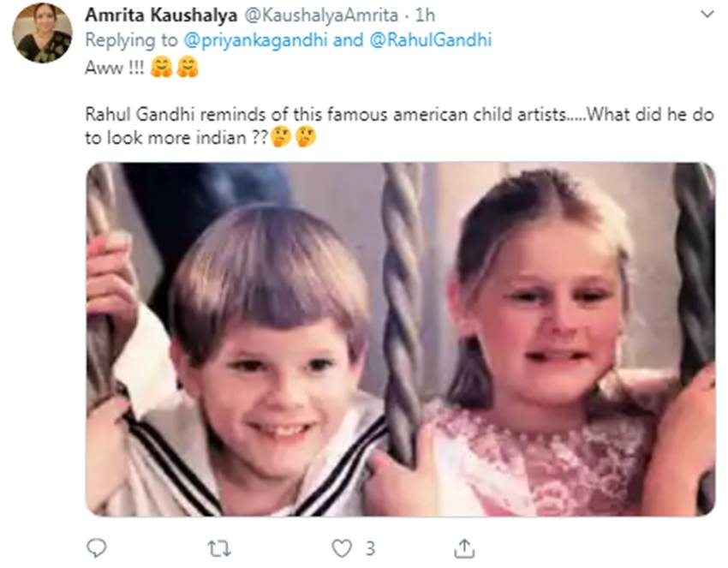Click the second thinking face emoji
728x568 pixels.
[x=305, y=137]
